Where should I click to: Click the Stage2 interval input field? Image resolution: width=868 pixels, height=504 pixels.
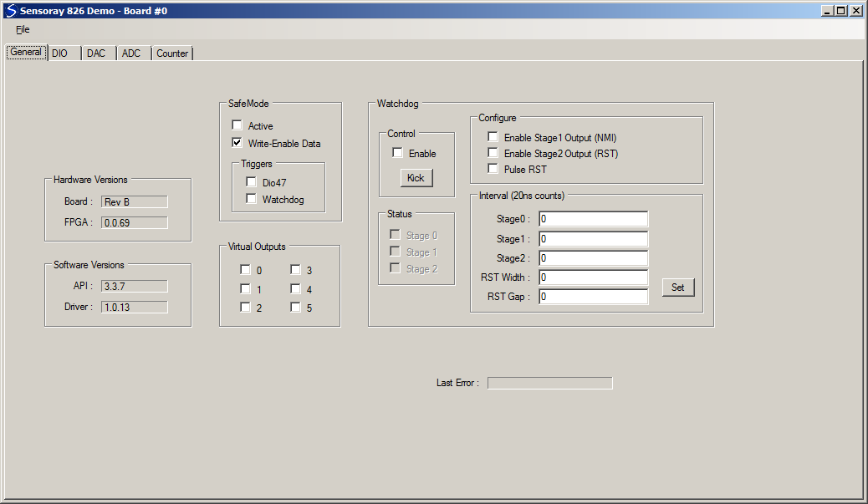click(594, 258)
